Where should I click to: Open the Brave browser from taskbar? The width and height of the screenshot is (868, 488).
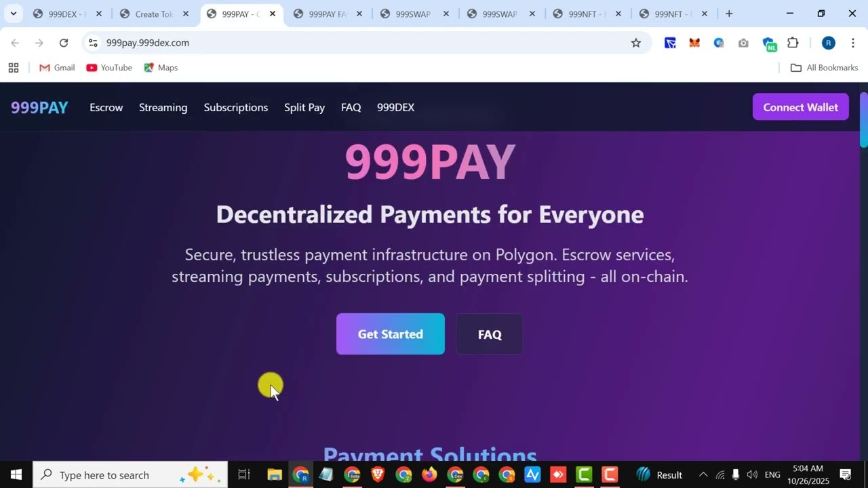point(378,474)
